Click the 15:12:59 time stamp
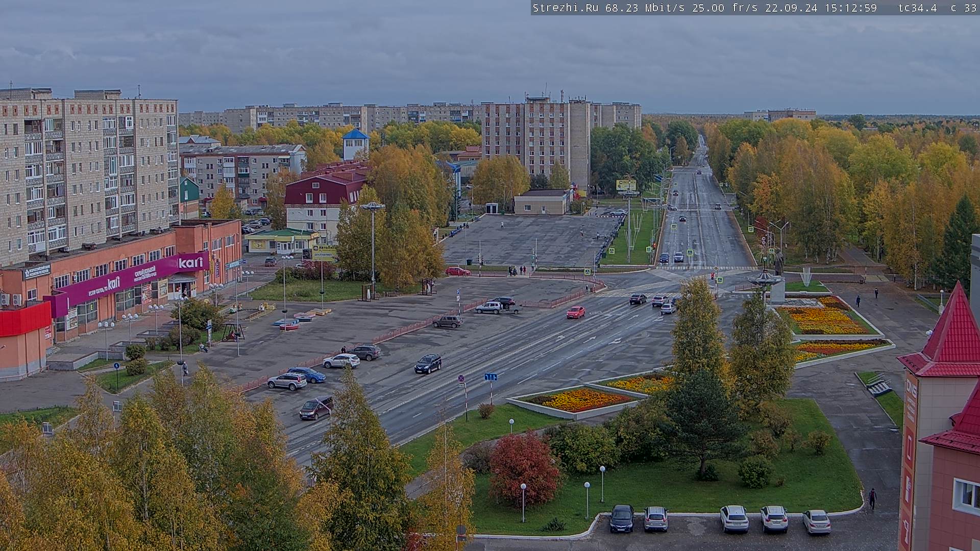Viewport: 980px width, 551px height. [850, 8]
